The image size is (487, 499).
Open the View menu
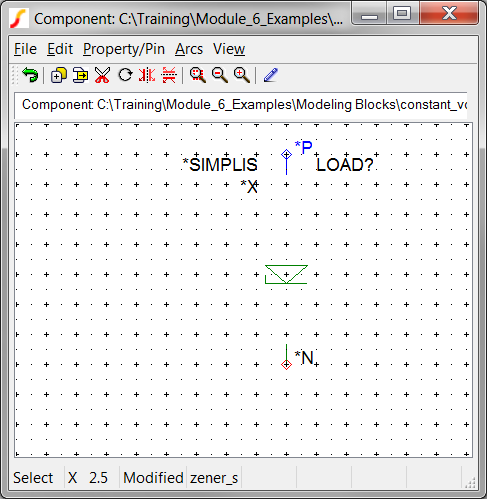229,49
